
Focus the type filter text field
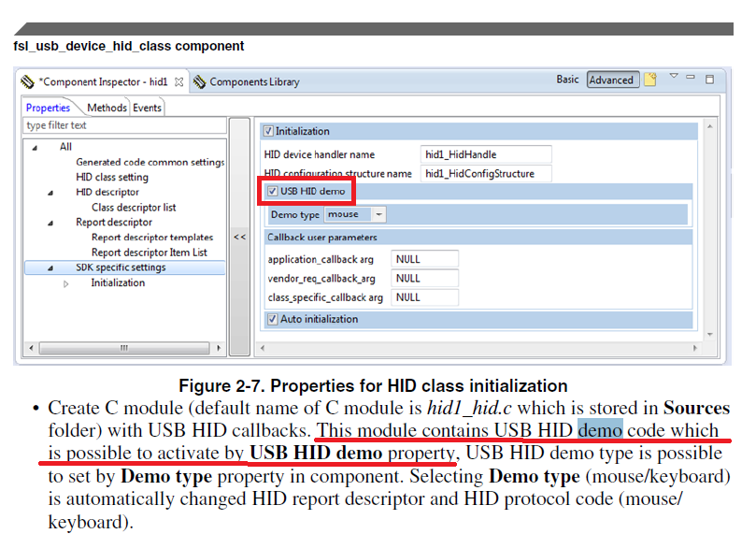click(x=124, y=125)
